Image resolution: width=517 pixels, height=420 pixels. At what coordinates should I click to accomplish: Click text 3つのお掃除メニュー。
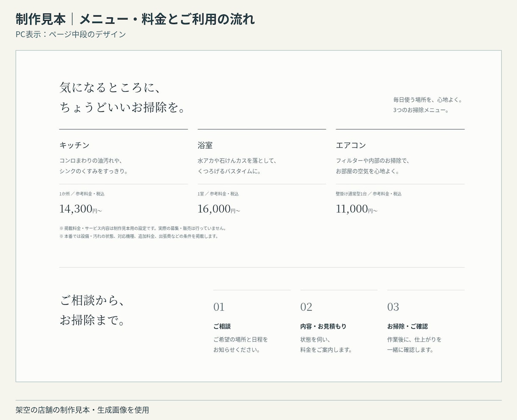tap(421, 110)
